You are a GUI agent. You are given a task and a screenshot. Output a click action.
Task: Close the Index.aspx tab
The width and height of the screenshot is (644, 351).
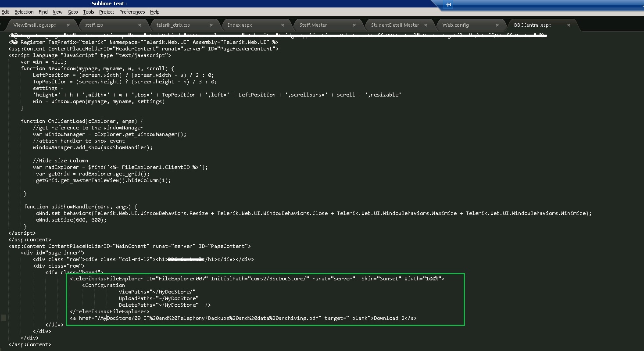pos(283,25)
